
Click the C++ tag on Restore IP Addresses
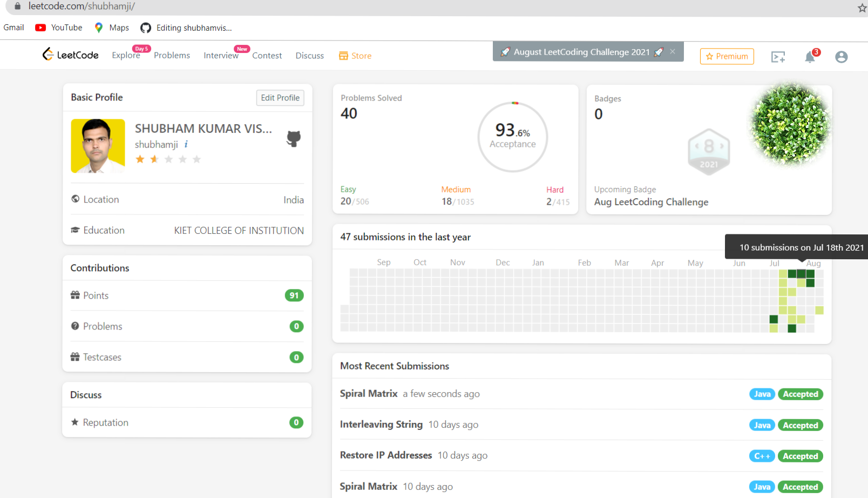(762, 456)
